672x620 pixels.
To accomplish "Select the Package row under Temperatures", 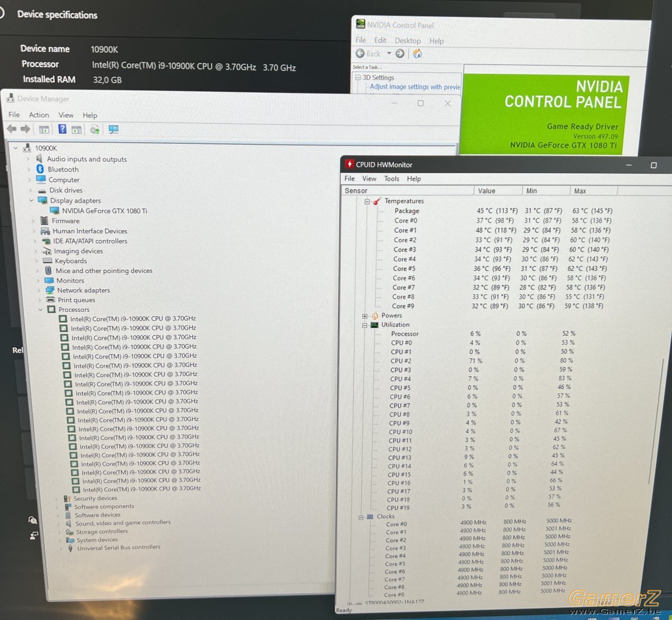I will (407, 211).
